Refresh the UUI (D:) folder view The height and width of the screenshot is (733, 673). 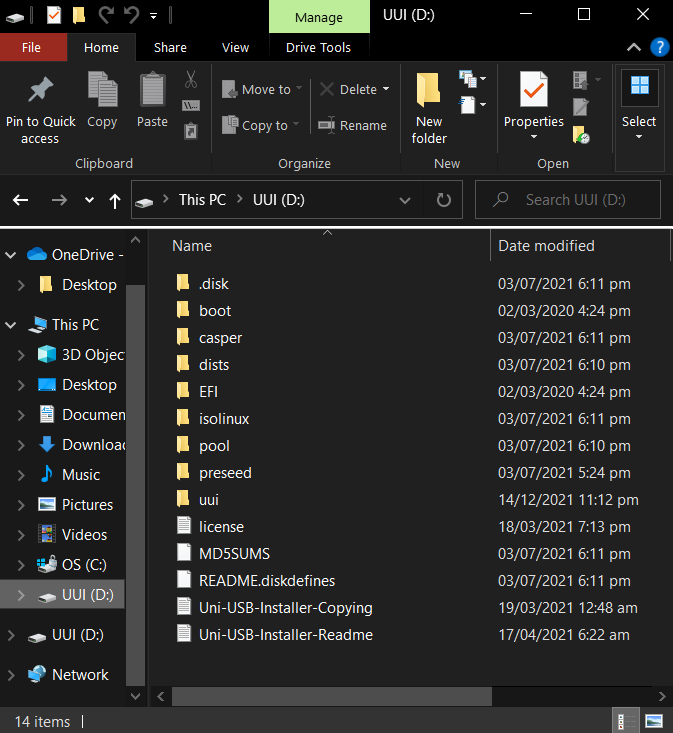[444, 200]
